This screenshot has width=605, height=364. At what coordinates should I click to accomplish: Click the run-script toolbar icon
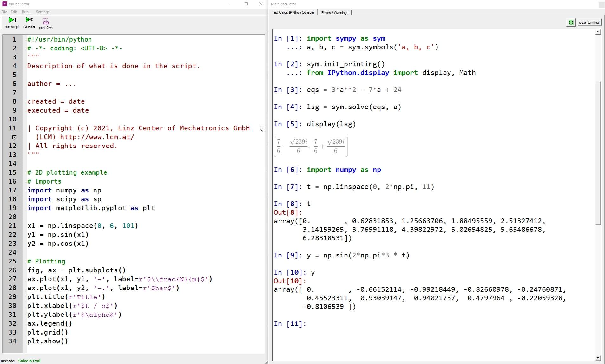tap(12, 20)
